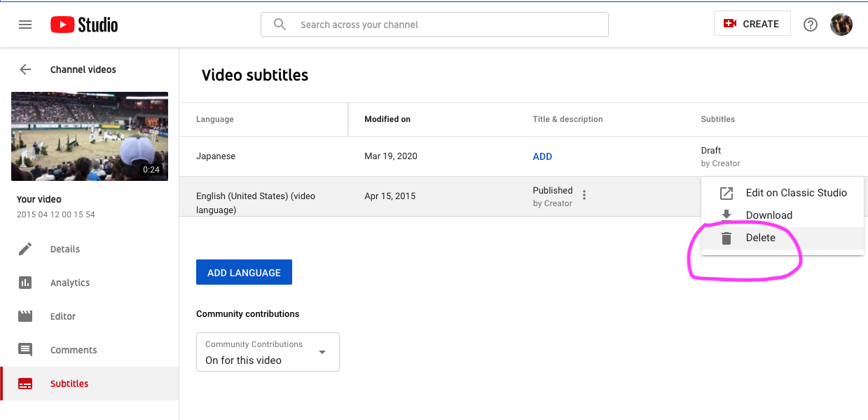Choose Download from the context menu
Screen dimensions: 868x420
(769, 215)
